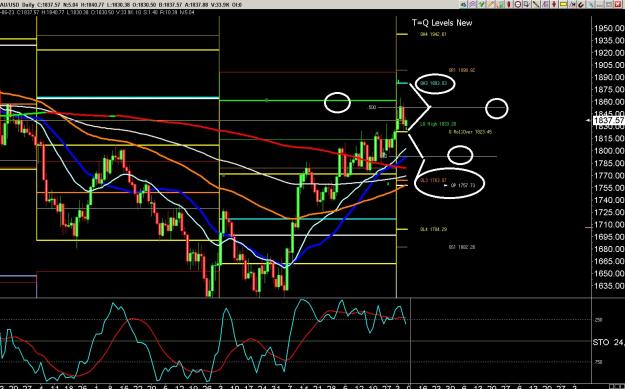Click the 1950.00 price axis label
This screenshot has width=625, height=389.
(x=609, y=28)
